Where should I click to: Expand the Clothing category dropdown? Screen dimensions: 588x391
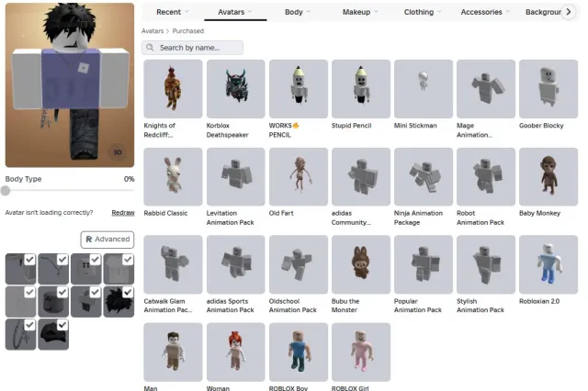423,12
